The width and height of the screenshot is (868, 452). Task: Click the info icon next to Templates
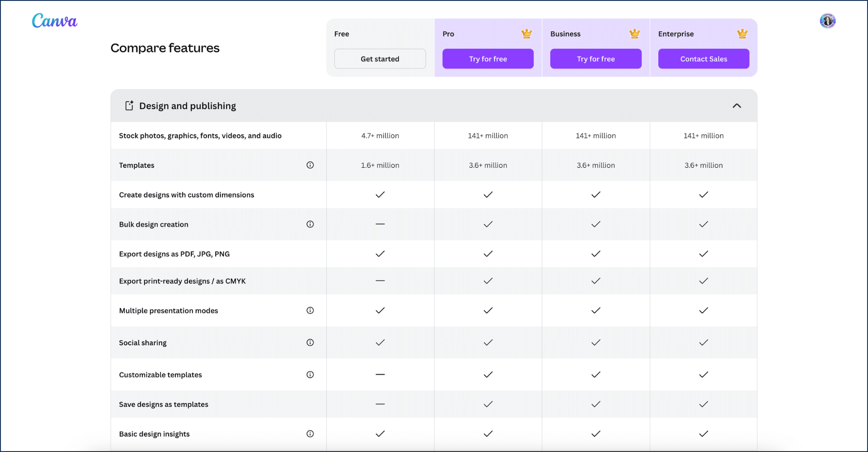click(310, 165)
